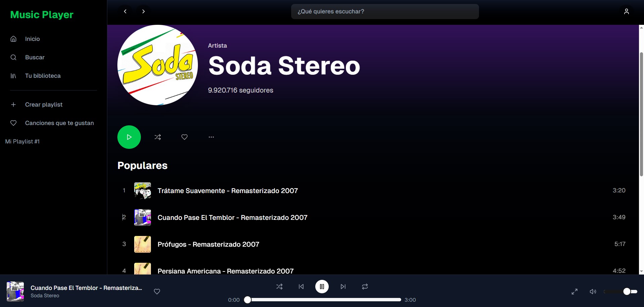Go forward with the right chevron arrow

click(144, 11)
